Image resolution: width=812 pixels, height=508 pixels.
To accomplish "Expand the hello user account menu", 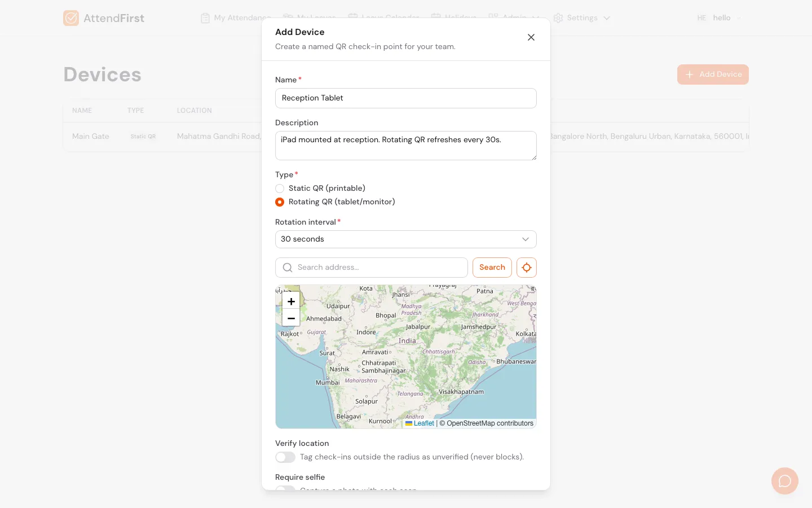I will point(721,18).
